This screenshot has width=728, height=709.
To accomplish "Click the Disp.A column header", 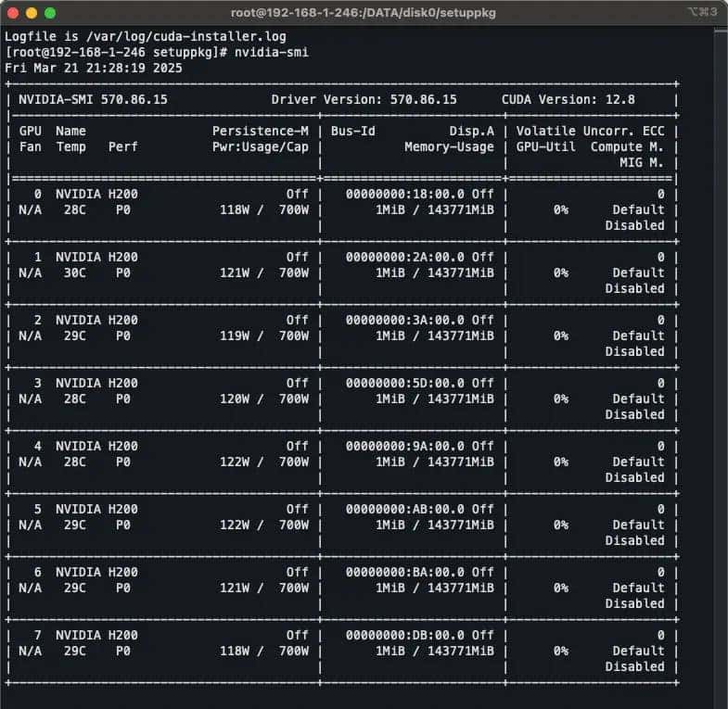I will tap(472, 131).
